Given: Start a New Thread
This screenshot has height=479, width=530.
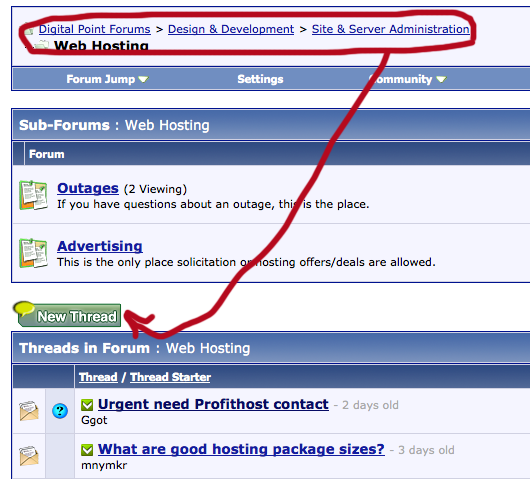Looking at the screenshot, I should [68, 314].
